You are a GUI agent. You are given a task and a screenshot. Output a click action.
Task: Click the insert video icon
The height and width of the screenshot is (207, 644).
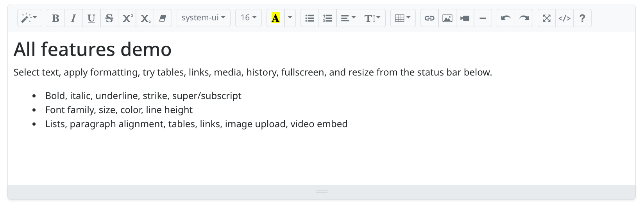(x=465, y=18)
